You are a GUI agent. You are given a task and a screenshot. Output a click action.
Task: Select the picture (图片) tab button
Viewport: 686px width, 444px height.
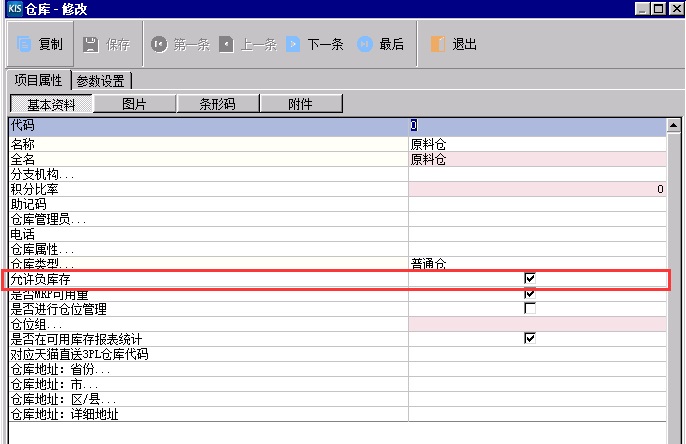(133, 103)
